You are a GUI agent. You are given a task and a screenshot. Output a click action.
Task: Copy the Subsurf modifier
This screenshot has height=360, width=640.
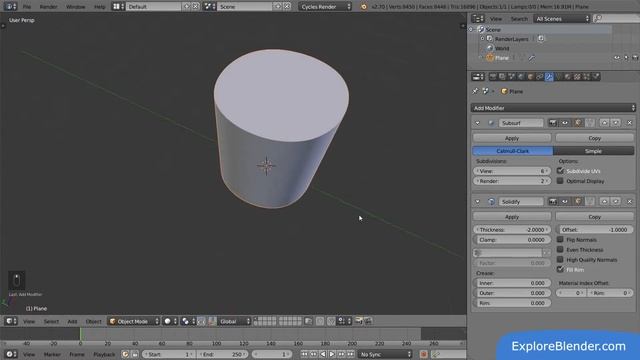click(x=595, y=138)
